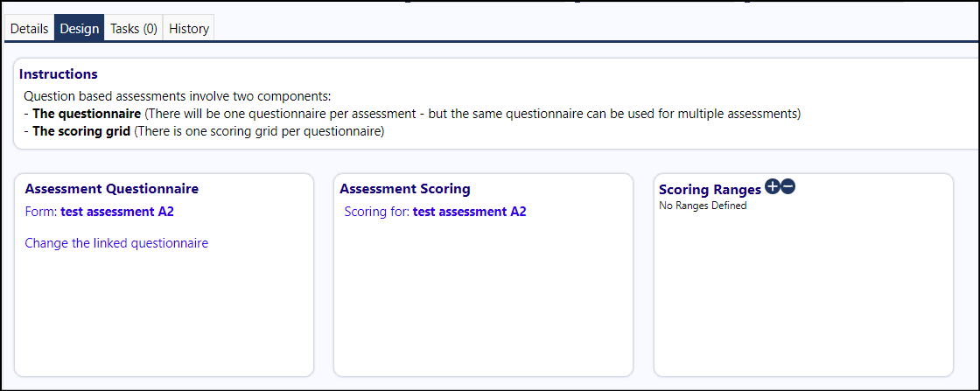Switch to the Details tab
The image size is (980, 391).
pos(30,29)
